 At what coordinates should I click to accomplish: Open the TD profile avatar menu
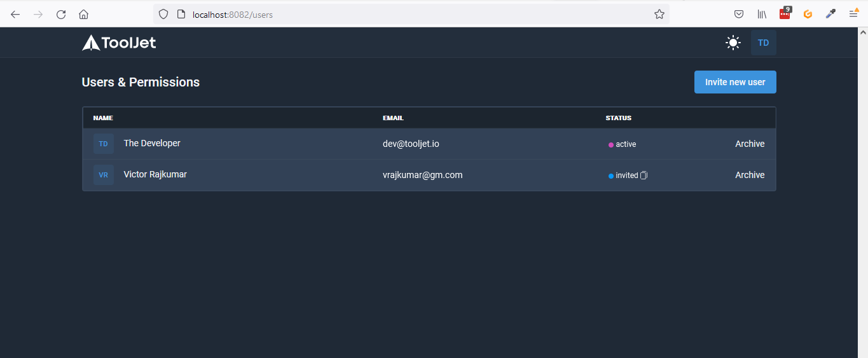[764, 43]
